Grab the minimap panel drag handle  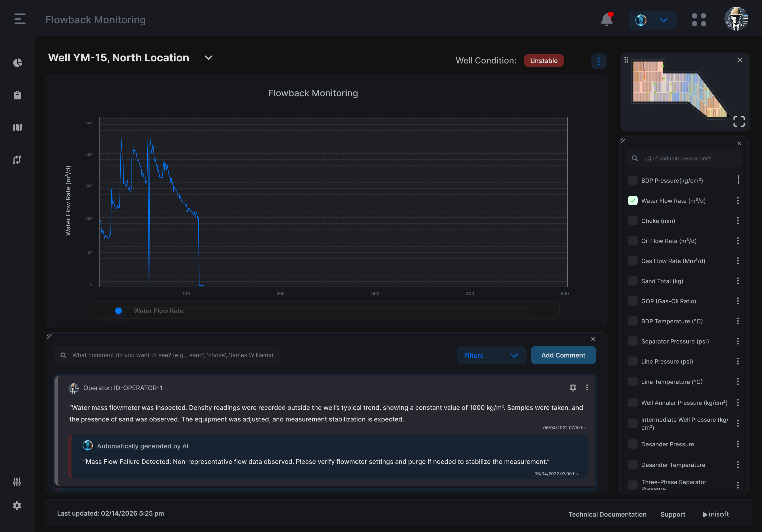626,60
